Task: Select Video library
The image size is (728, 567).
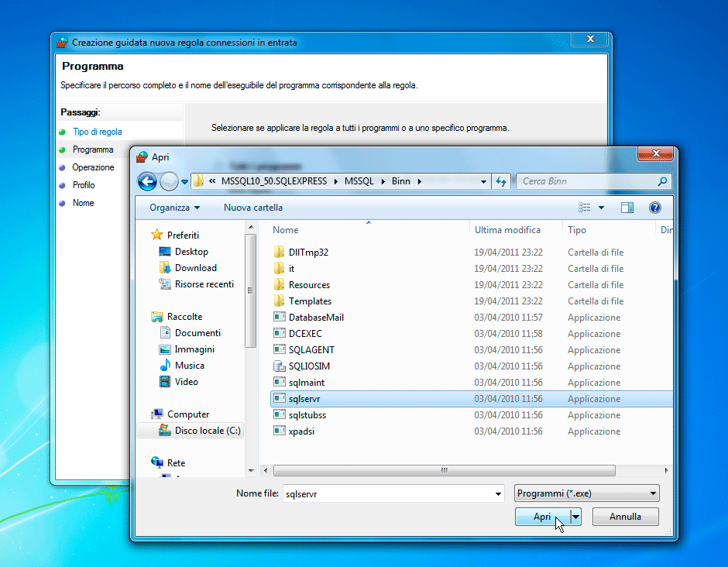Action: [x=186, y=382]
